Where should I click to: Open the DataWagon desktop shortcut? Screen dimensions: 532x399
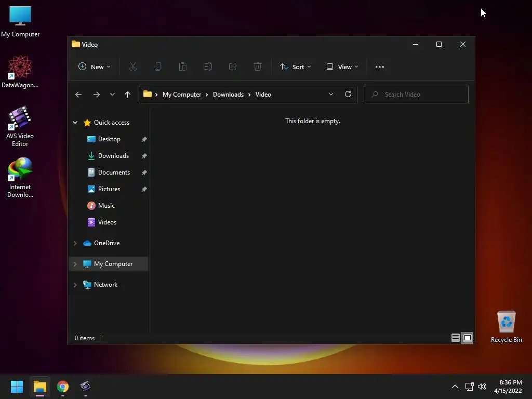pyautogui.click(x=20, y=72)
